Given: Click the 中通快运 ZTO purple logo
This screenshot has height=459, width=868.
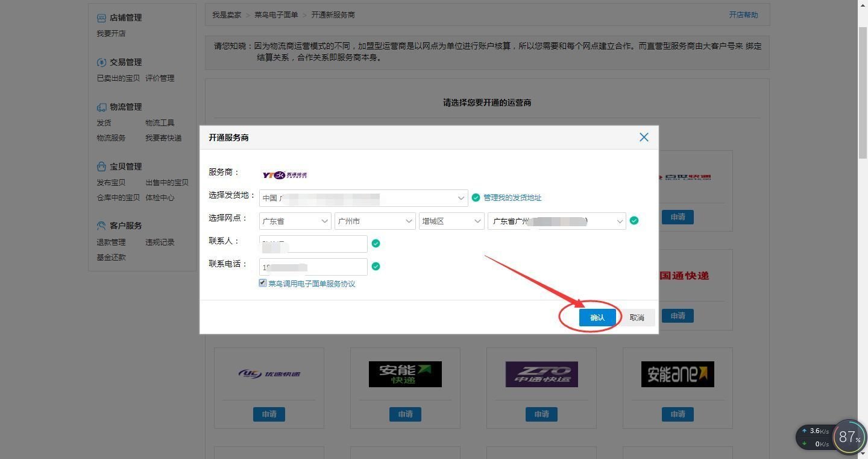Looking at the screenshot, I should point(541,374).
